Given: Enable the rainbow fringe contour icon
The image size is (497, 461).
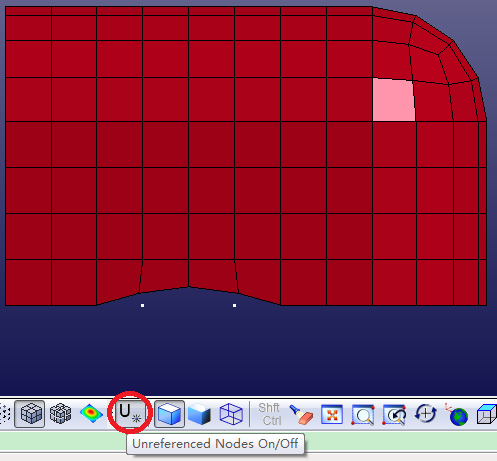Looking at the screenshot, I should pos(91,414).
